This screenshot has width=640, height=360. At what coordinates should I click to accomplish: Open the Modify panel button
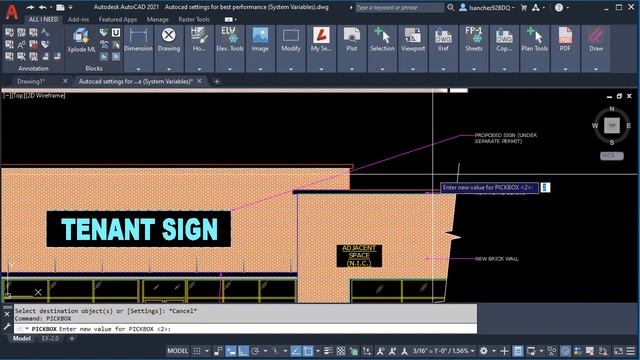tap(291, 41)
